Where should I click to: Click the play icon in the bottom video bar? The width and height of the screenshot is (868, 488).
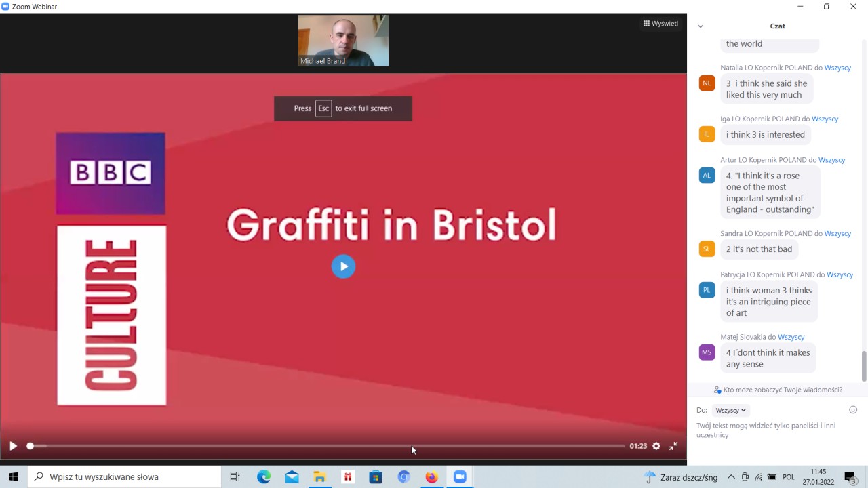pos(13,446)
